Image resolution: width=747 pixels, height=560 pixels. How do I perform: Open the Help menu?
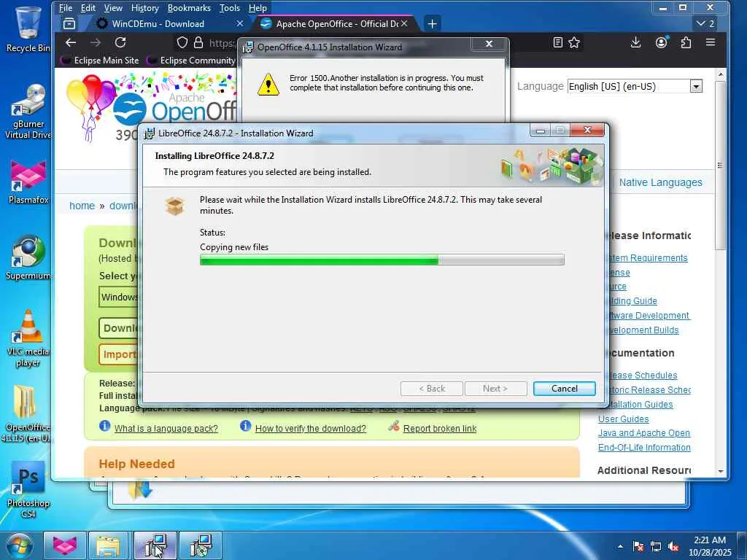(x=258, y=7)
